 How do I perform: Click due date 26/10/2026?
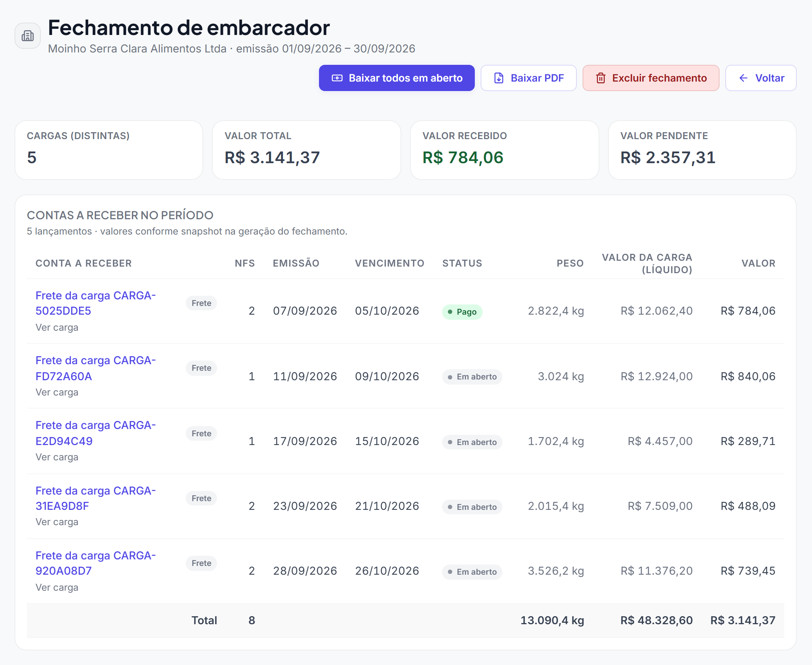387,571
